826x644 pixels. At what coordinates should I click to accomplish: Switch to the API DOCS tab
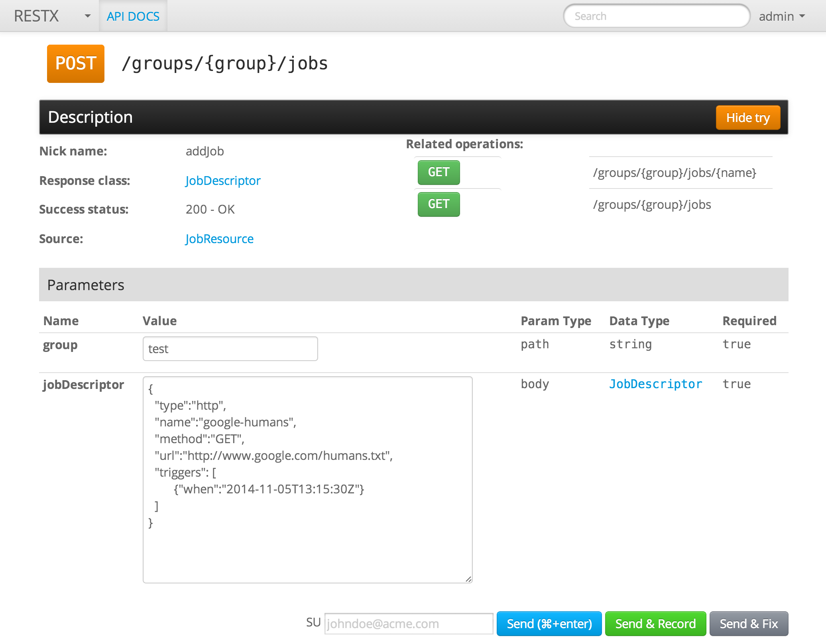tap(133, 16)
